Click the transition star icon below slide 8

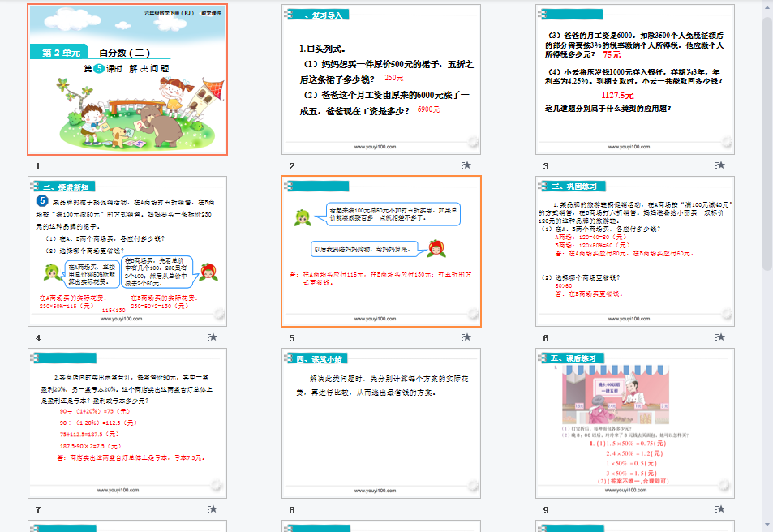(466, 508)
